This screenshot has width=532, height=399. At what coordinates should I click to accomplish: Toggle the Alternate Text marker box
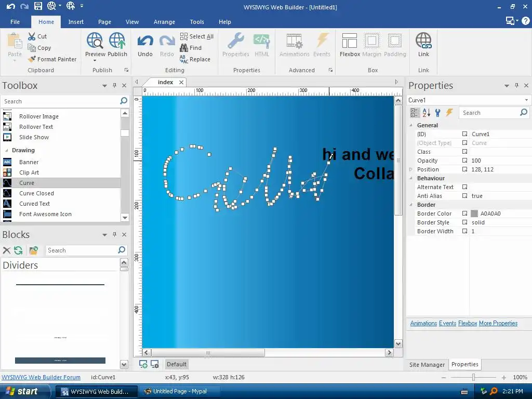[465, 187]
